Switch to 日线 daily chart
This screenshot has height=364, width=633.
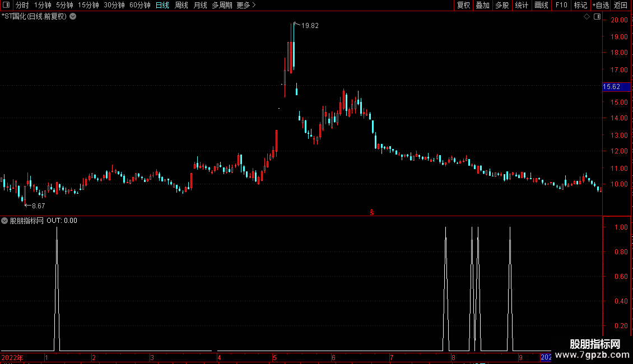162,5
